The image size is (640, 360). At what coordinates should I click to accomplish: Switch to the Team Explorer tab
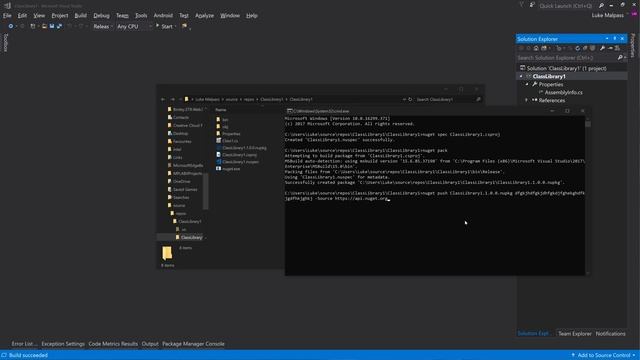(575, 334)
